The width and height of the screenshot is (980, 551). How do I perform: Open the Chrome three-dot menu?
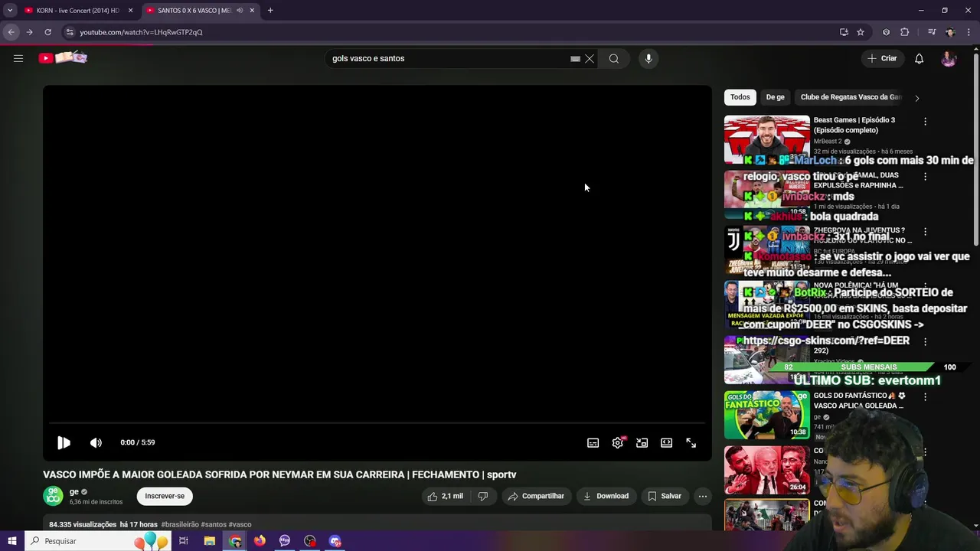(x=968, y=32)
